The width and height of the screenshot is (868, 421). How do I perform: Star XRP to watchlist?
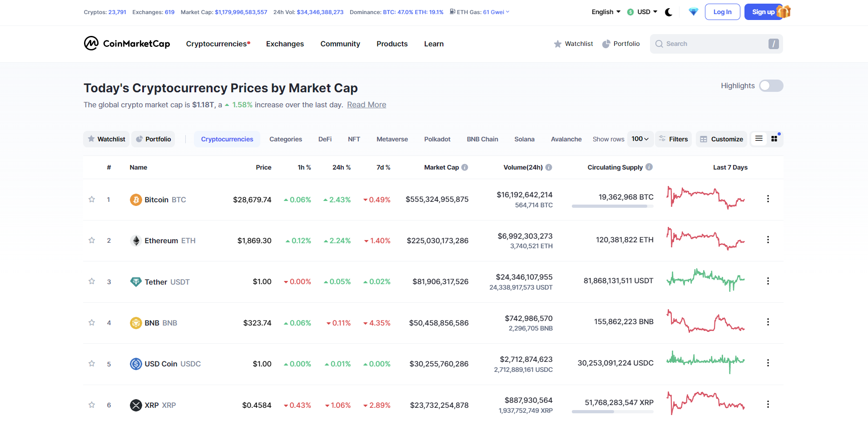tap(92, 405)
